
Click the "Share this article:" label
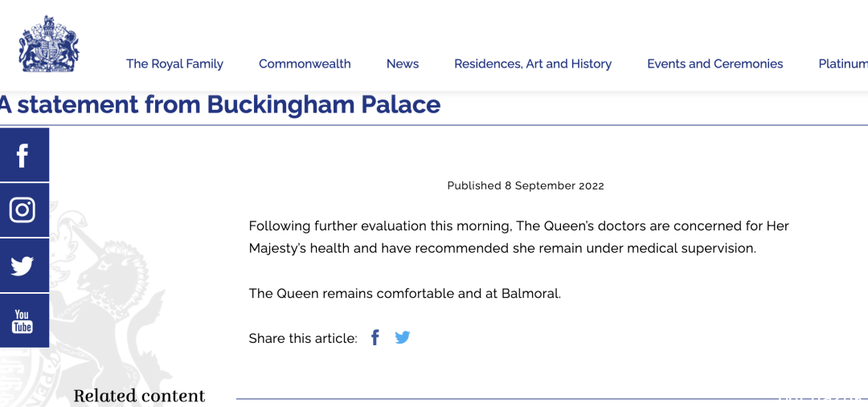pos(303,338)
